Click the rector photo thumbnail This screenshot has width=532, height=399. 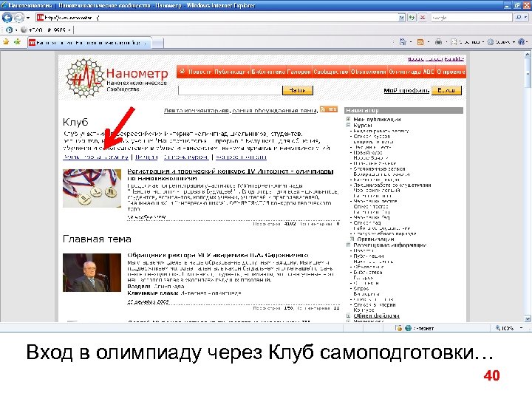(x=92, y=273)
